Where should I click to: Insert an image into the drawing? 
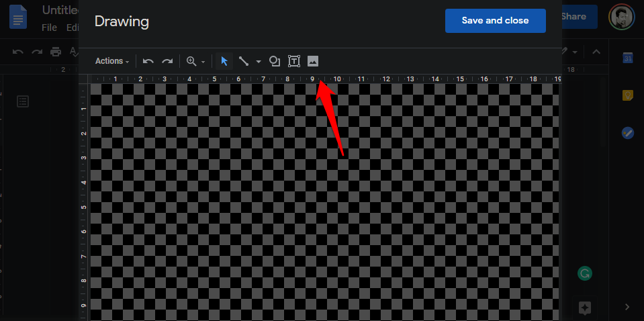coord(313,61)
